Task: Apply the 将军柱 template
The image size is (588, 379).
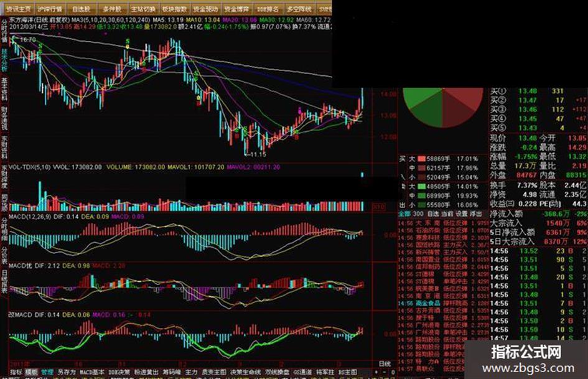Action: [325, 372]
